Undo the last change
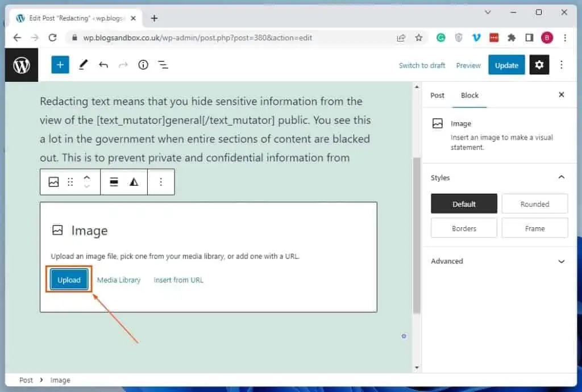The height and width of the screenshot is (392, 582). pyautogui.click(x=103, y=64)
